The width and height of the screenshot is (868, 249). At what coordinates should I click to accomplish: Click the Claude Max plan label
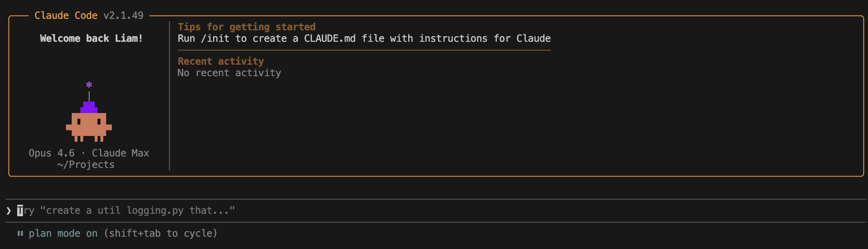coord(120,153)
